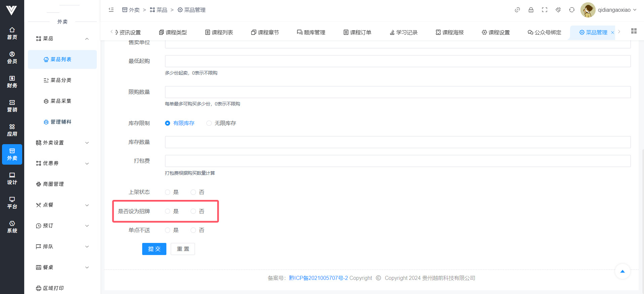Choose 否 for 是否设为招牌
Screen dimensions: 644x294
coord(193,211)
